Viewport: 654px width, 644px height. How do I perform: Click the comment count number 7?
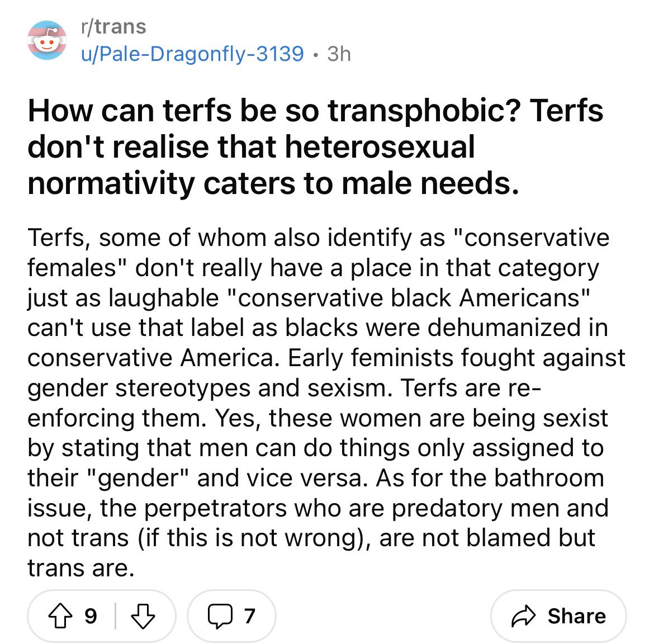tap(249, 615)
